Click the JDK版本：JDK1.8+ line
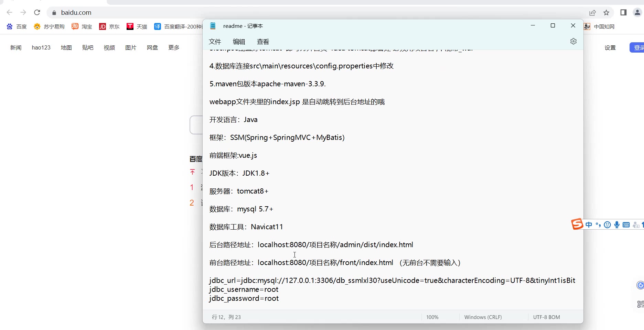 [x=239, y=173]
